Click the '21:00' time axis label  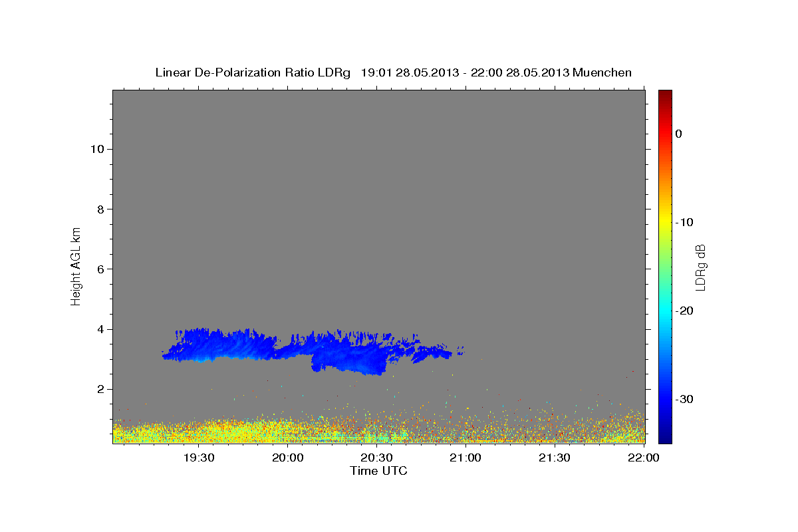[465, 458]
